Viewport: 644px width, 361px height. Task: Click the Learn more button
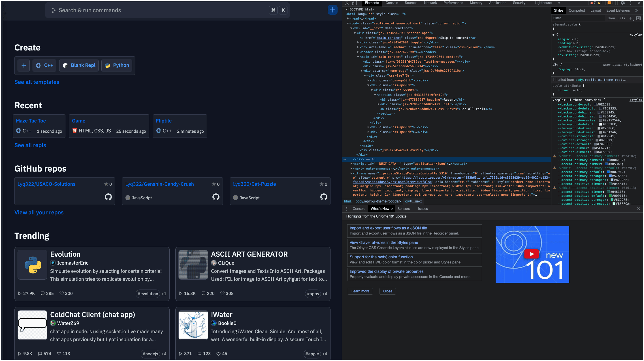pyautogui.click(x=360, y=291)
